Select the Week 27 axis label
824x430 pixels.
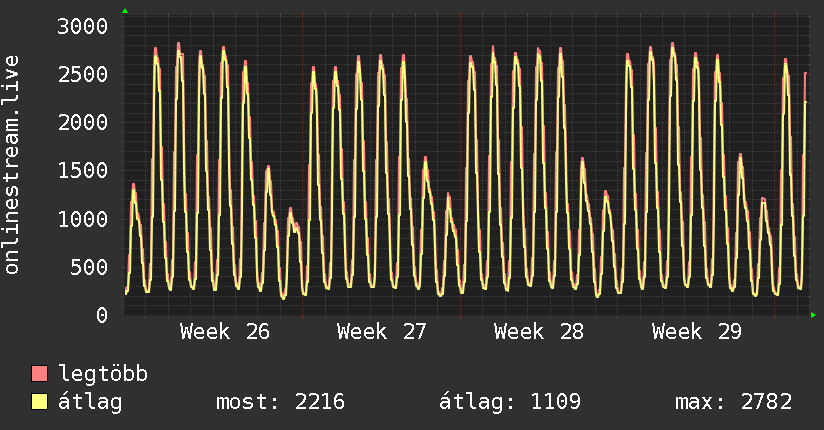point(382,332)
